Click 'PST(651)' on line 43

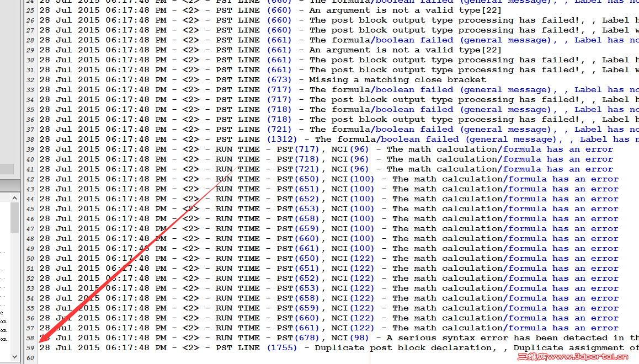pos(299,189)
